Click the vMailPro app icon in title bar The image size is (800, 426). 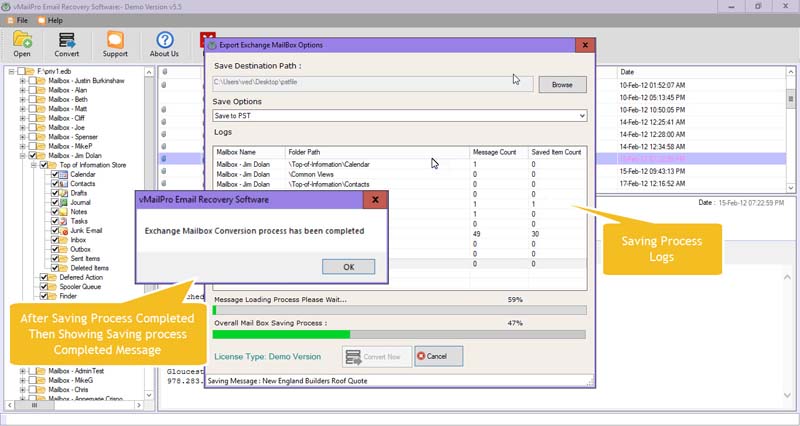(6, 7)
